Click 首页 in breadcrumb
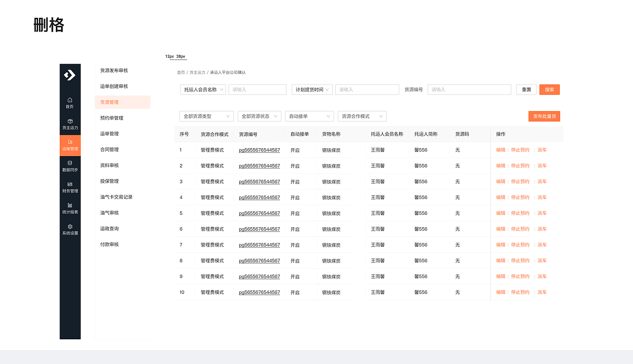 tap(181, 73)
